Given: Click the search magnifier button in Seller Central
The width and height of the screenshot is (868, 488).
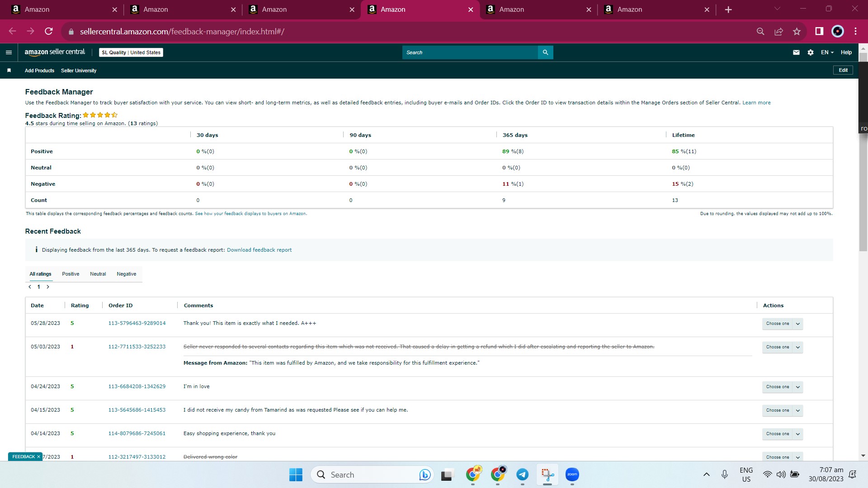Looking at the screenshot, I should 545,52.
